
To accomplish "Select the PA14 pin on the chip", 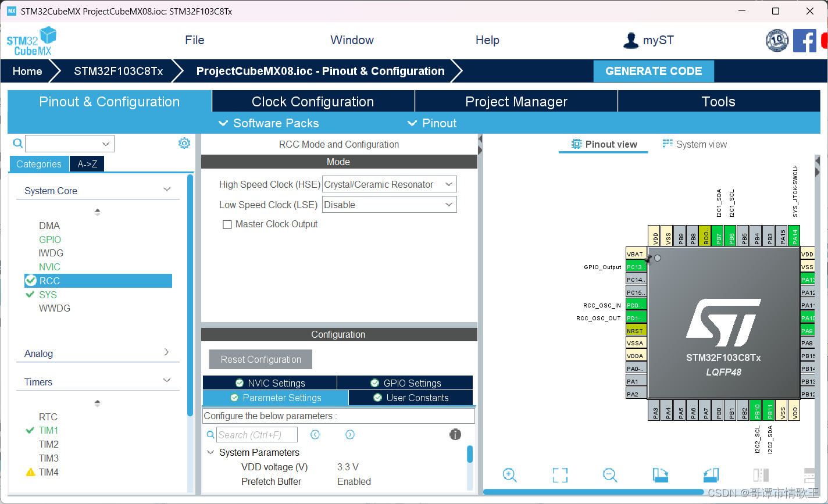I will [794, 236].
